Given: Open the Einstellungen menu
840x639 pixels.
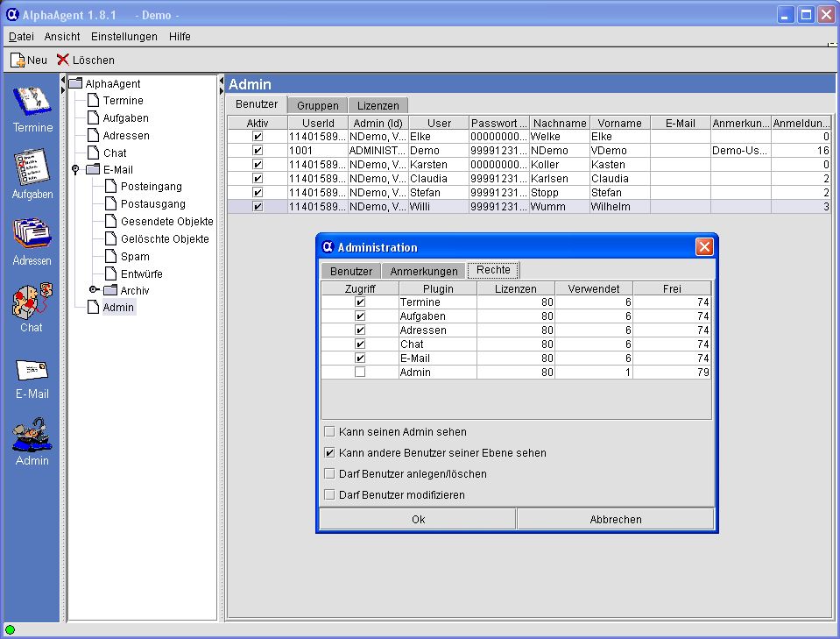Looking at the screenshot, I should point(124,37).
